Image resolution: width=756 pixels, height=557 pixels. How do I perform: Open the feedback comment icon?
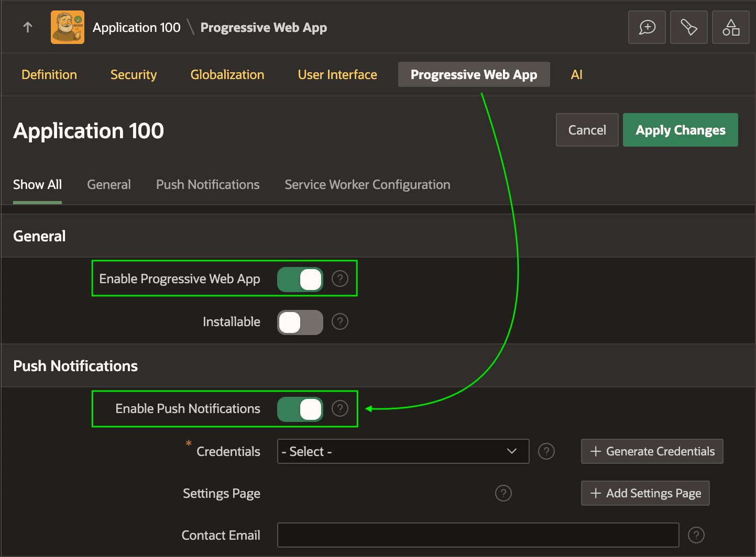(x=647, y=27)
